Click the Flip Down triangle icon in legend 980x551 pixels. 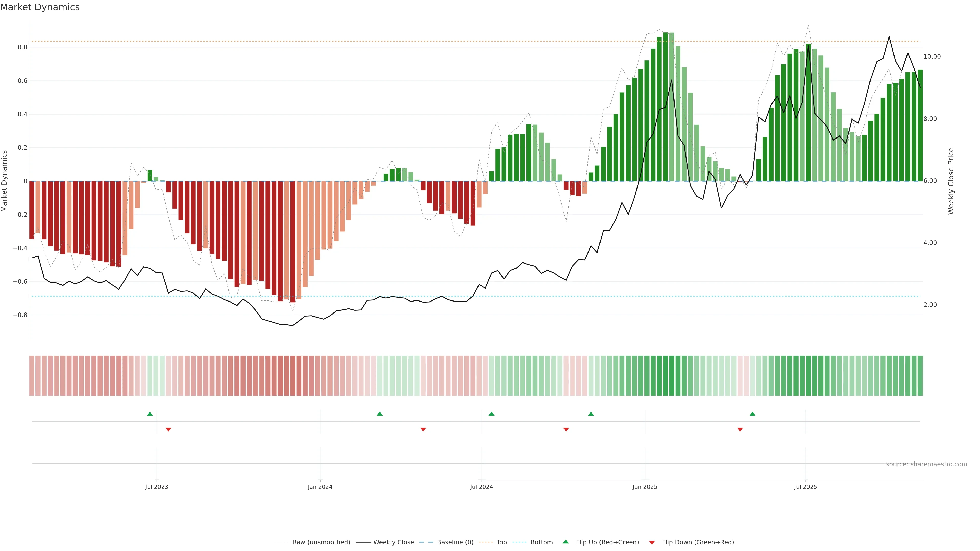(x=652, y=542)
